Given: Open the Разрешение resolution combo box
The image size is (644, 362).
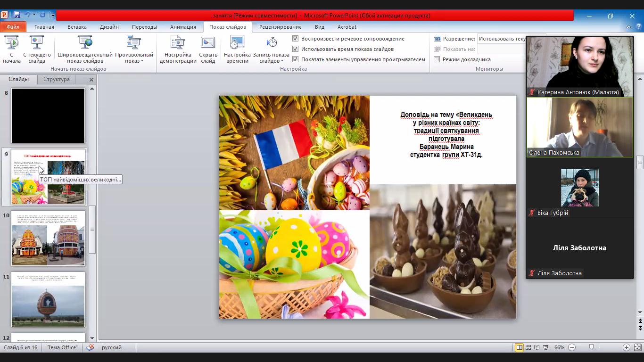Looking at the screenshot, I should pyautogui.click(x=502, y=39).
